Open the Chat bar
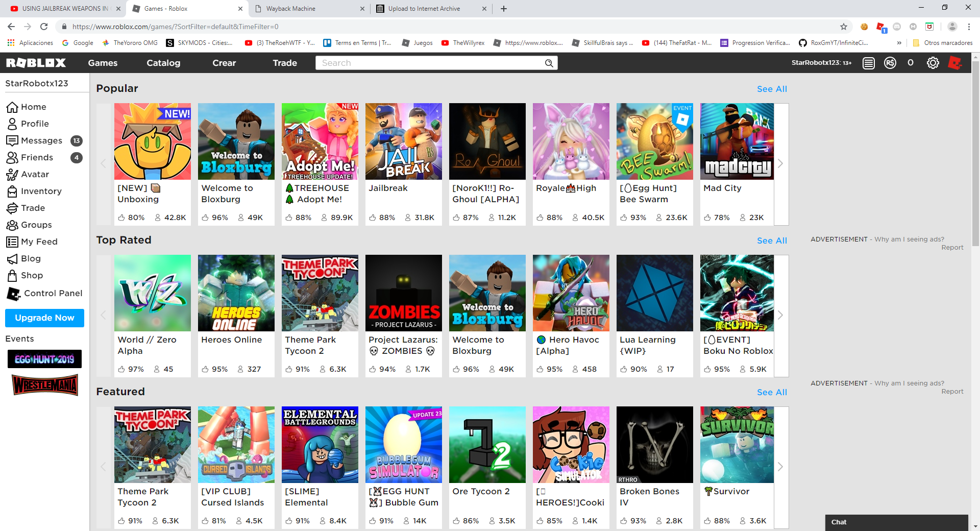 pos(896,522)
